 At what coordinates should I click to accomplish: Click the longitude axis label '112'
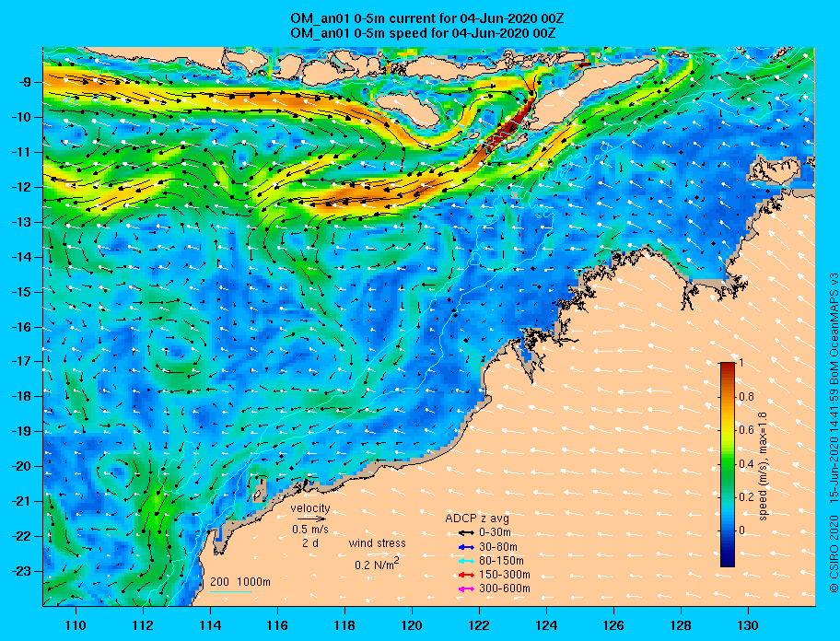143,625
